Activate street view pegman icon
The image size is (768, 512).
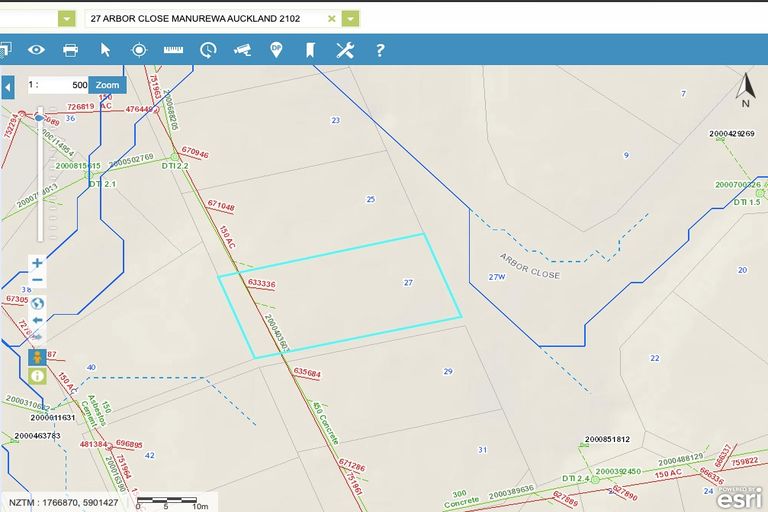click(x=37, y=357)
